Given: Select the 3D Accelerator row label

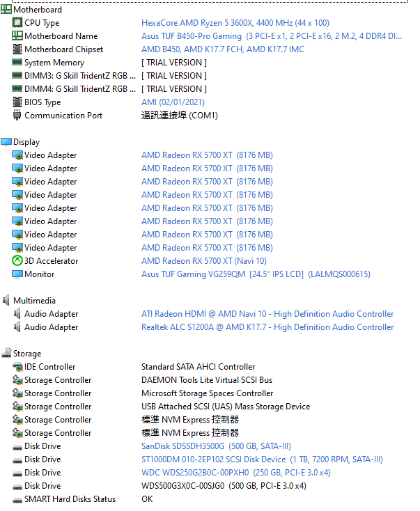Looking at the screenshot, I should tap(52, 261).
